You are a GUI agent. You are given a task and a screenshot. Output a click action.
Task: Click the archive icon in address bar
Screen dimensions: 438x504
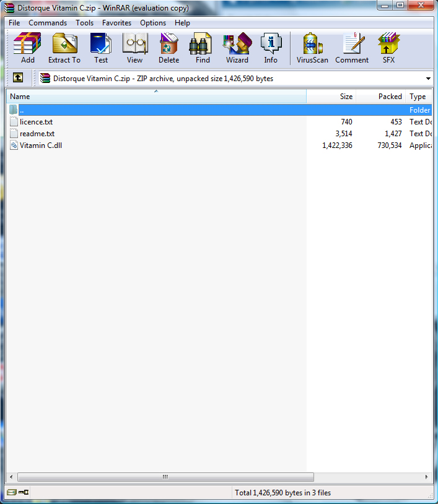(45, 78)
